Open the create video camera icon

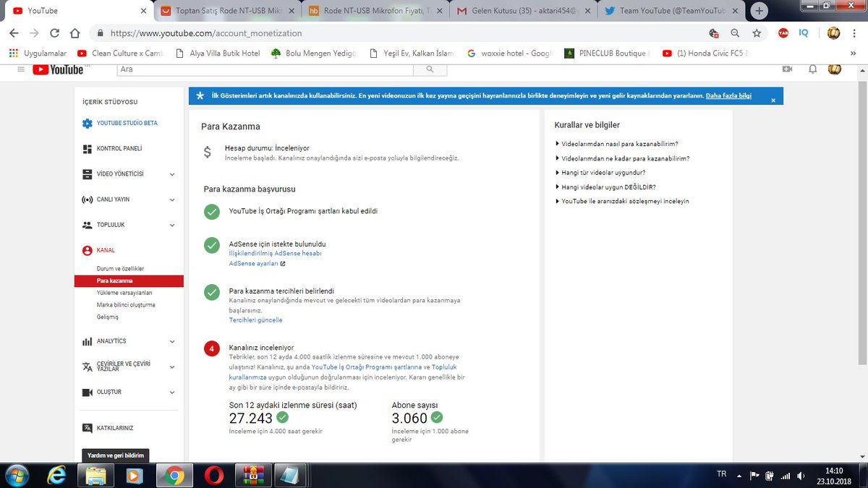point(788,69)
